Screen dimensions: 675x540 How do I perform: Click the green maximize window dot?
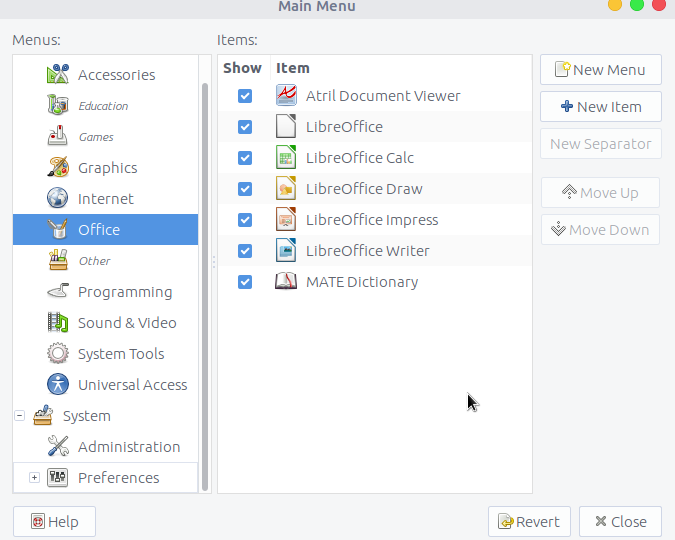(x=637, y=4)
